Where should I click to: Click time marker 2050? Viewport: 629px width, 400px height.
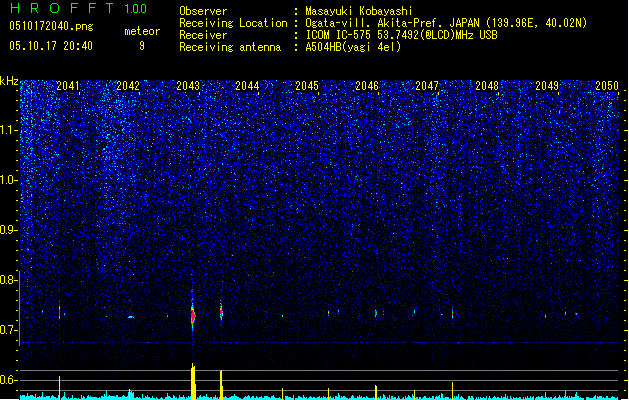(x=607, y=86)
